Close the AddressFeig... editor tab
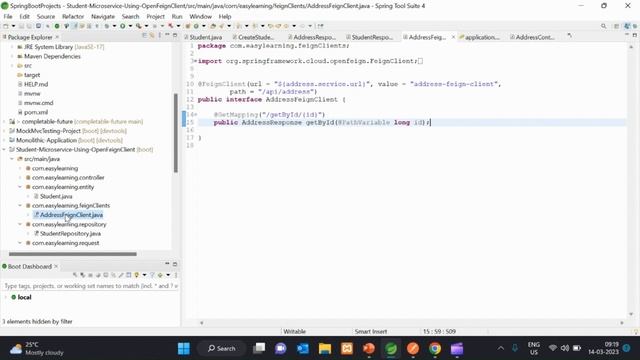Screen dimensions: 640x360 pyautogui.click(x=453, y=37)
